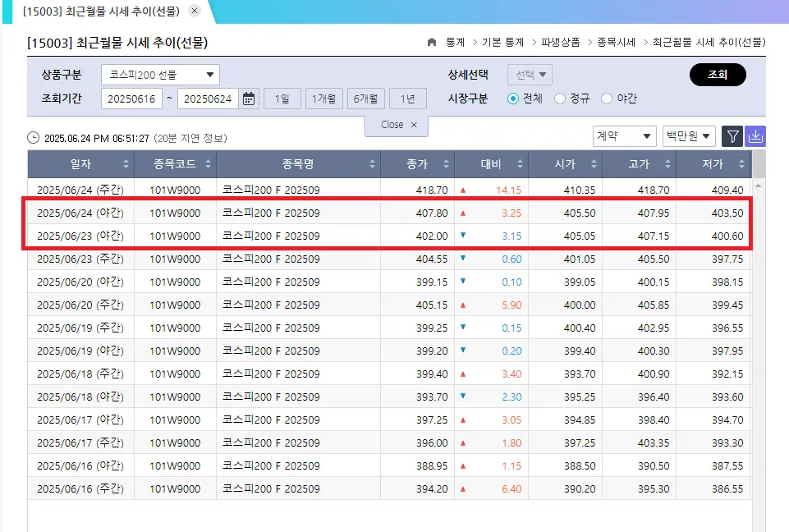Click the black 조회 button
This screenshot has height=532, width=789.
click(718, 75)
